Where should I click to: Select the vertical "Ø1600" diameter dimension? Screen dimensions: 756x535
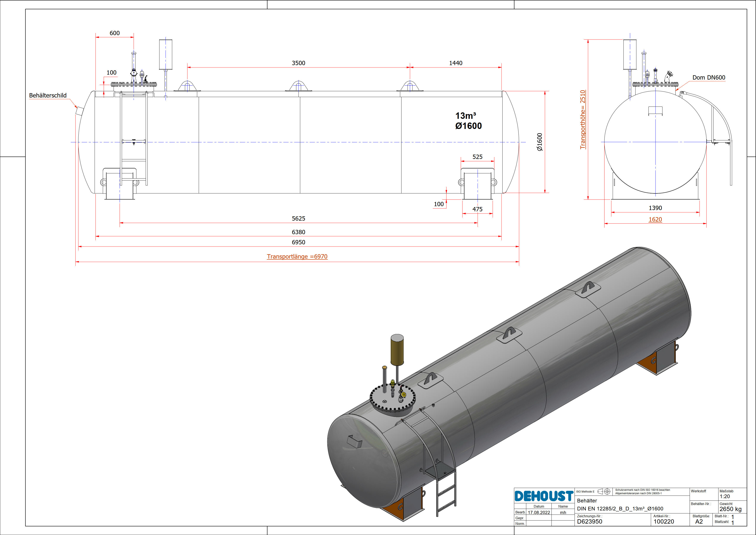click(x=540, y=142)
